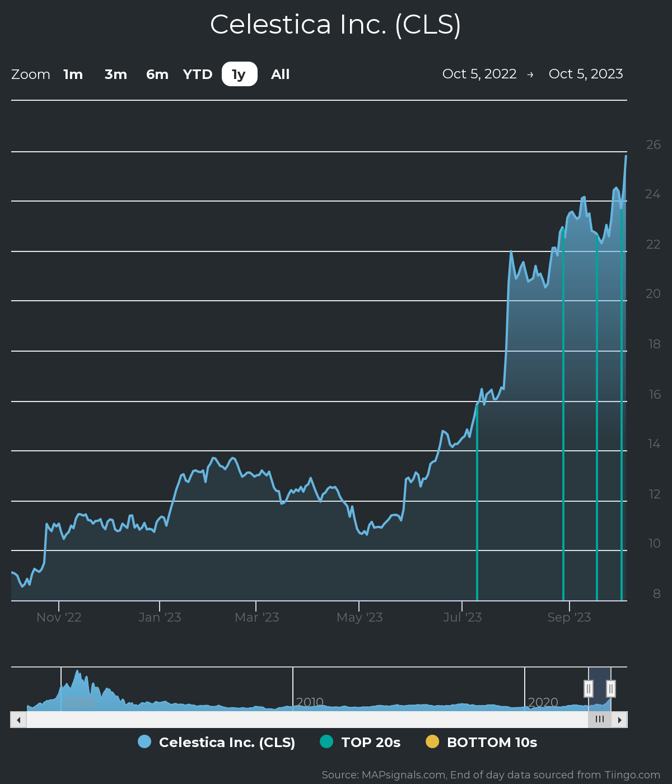Click the July '23 TOP 20s signal line
Image resolution: width=672 pixels, height=784 pixels.
pyautogui.click(x=477, y=502)
